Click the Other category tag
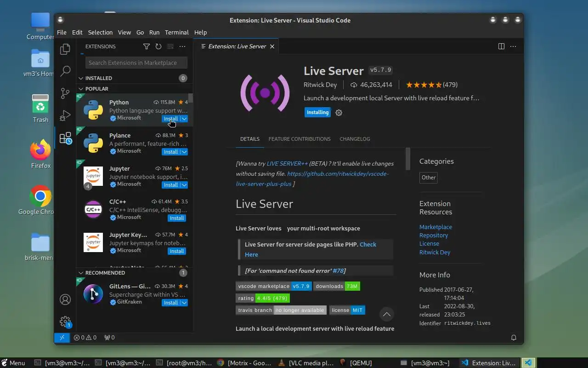This screenshot has height=368, width=588. coord(429,178)
